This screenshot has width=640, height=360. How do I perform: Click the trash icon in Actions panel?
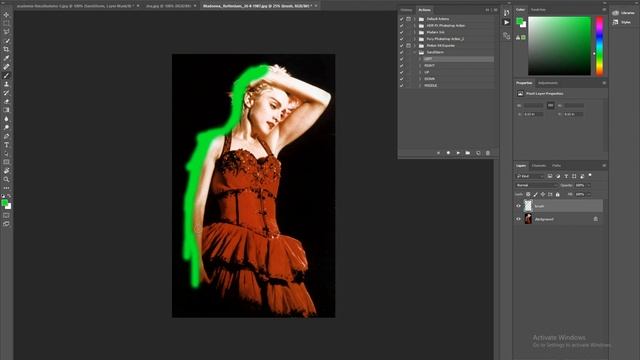click(487, 153)
